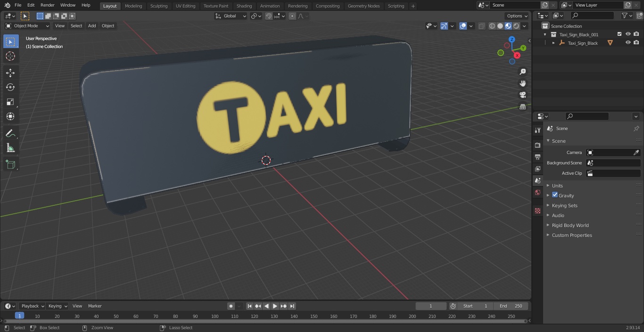Switch to the Modeling workspace tab
The image size is (644, 332).
click(133, 6)
